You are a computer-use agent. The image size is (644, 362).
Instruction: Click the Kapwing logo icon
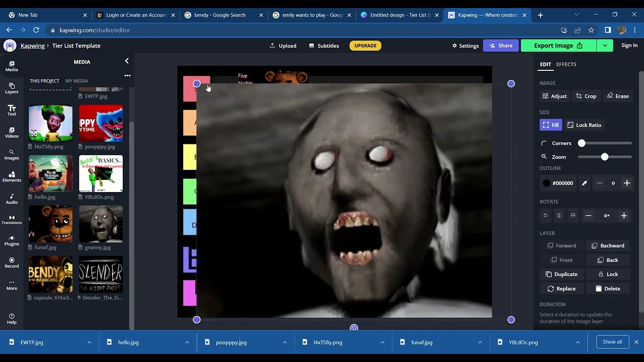10,46
